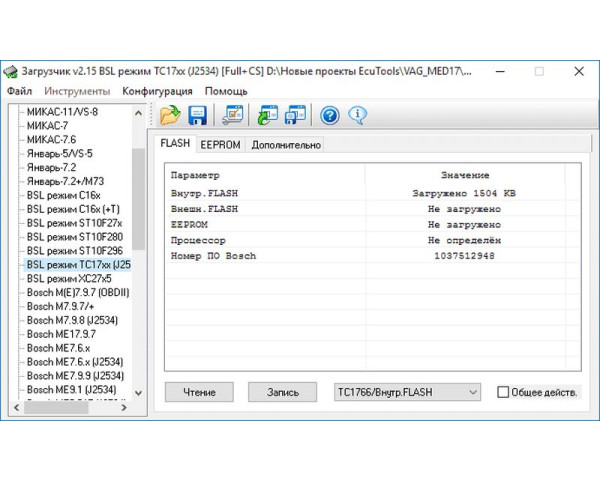Viewport: 600px width, 482px height.
Task: Open the Файл menu
Action: tap(19, 91)
